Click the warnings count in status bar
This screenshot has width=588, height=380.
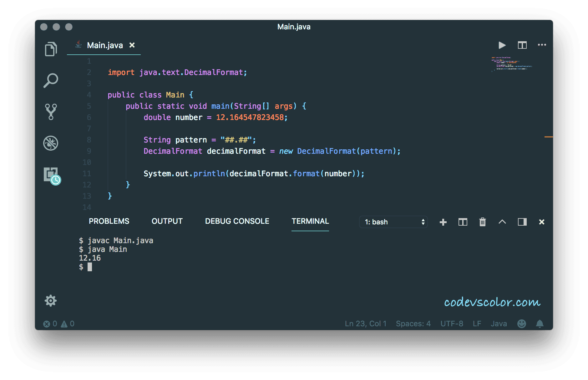click(x=68, y=324)
